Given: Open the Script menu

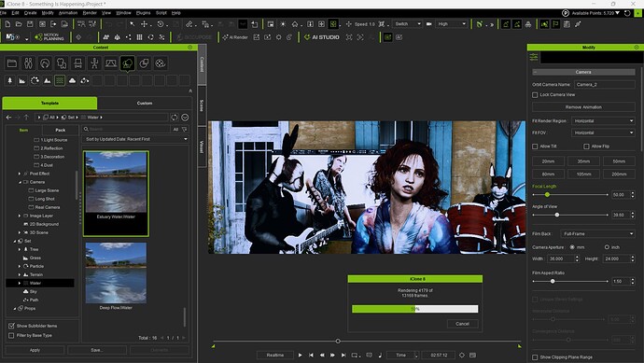Looking at the screenshot, I should click(x=161, y=13).
